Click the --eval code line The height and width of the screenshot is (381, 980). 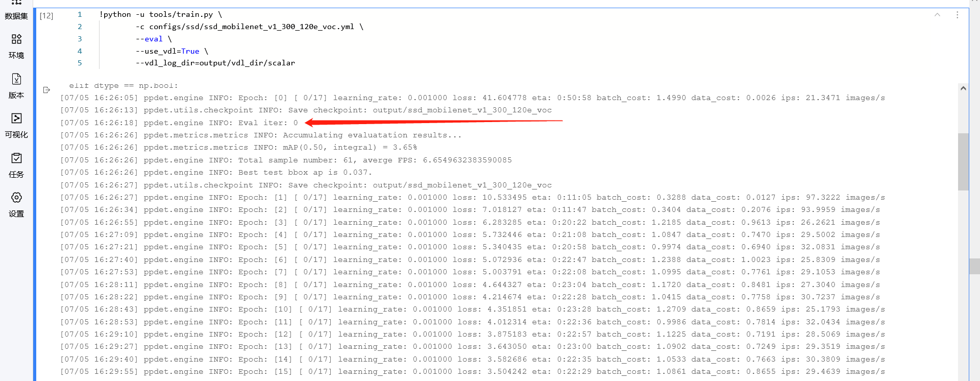[x=154, y=39]
